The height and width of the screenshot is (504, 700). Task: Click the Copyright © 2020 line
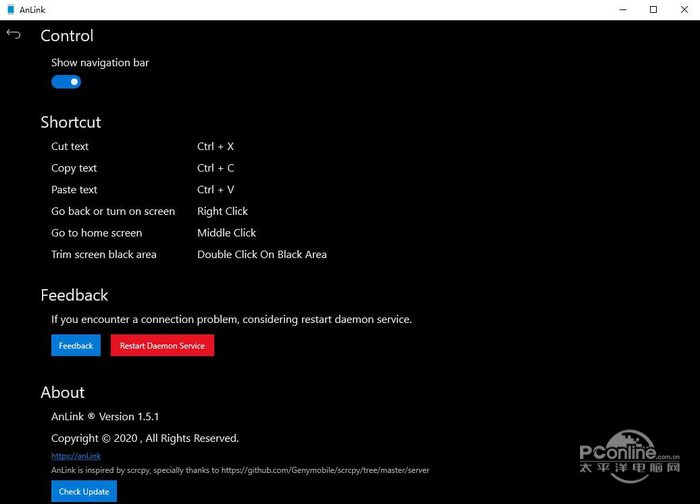(145, 438)
